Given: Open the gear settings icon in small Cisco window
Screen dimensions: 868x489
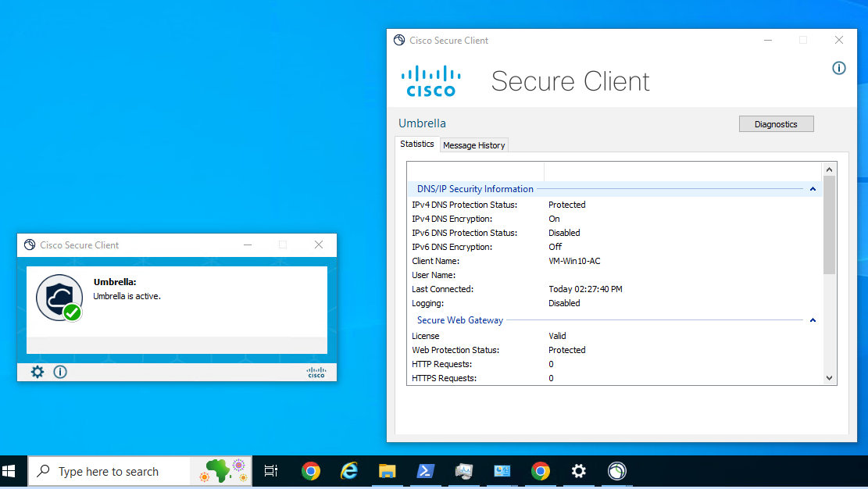Looking at the screenshot, I should point(37,372).
